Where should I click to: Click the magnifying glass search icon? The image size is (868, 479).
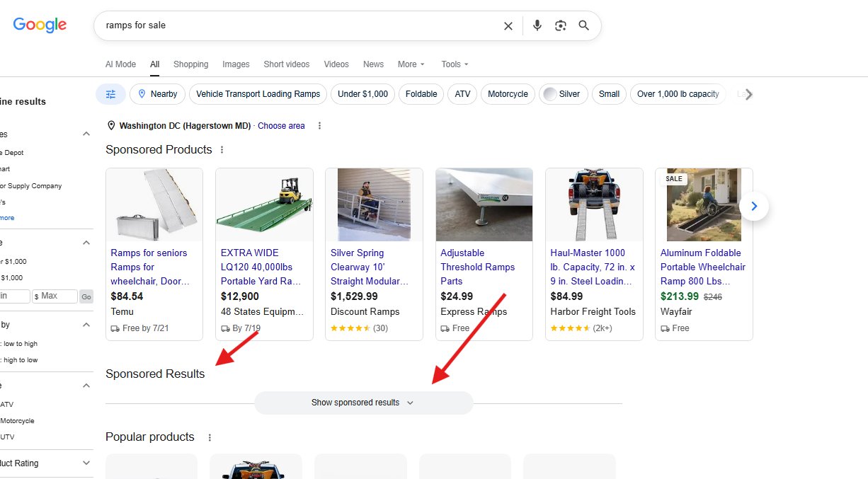pyautogui.click(x=584, y=25)
